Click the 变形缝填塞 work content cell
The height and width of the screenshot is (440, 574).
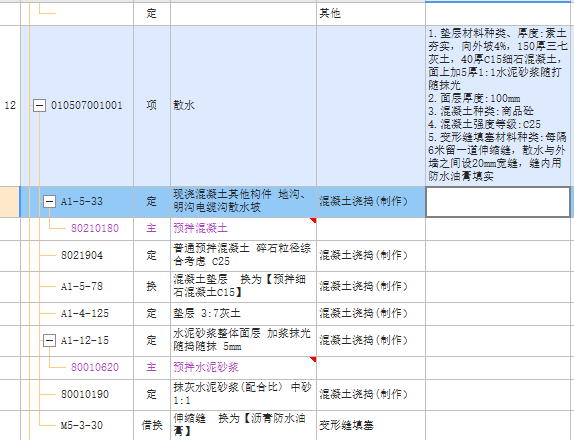pyautogui.click(x=371, y=425)
